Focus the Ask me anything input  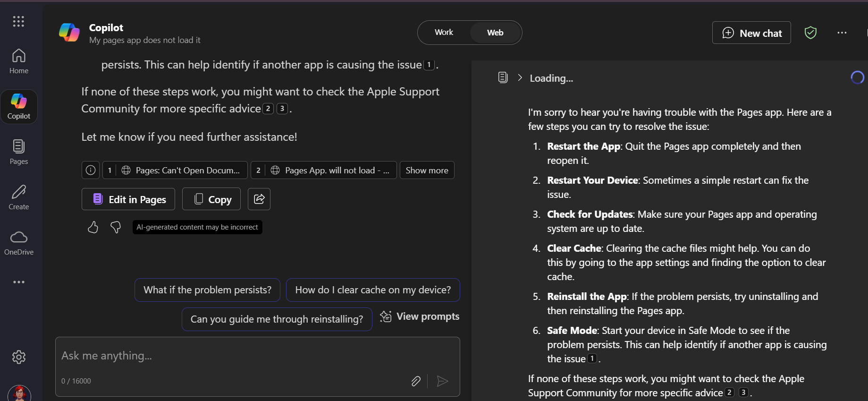[258, 356]
